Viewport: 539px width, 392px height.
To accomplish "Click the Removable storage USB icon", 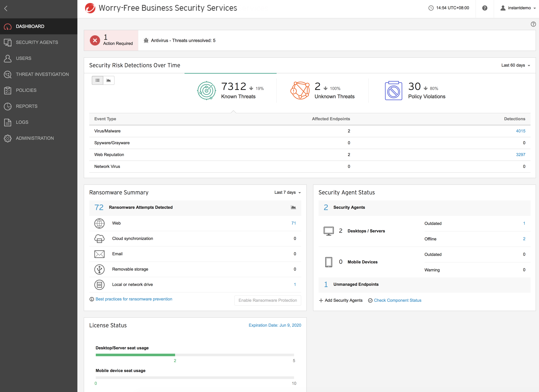I will click(99, 269).
